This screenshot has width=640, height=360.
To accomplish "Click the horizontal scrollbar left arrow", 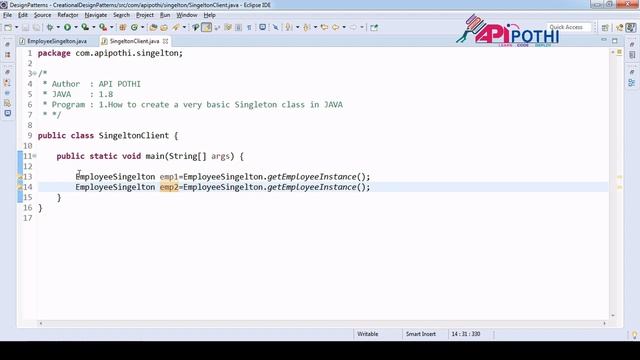I will point(40,323).
